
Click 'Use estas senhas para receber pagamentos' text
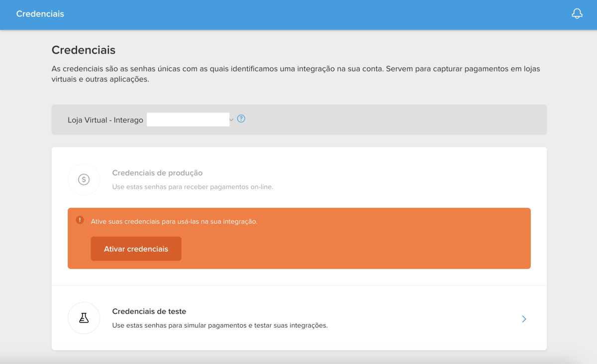click(193, 187)
